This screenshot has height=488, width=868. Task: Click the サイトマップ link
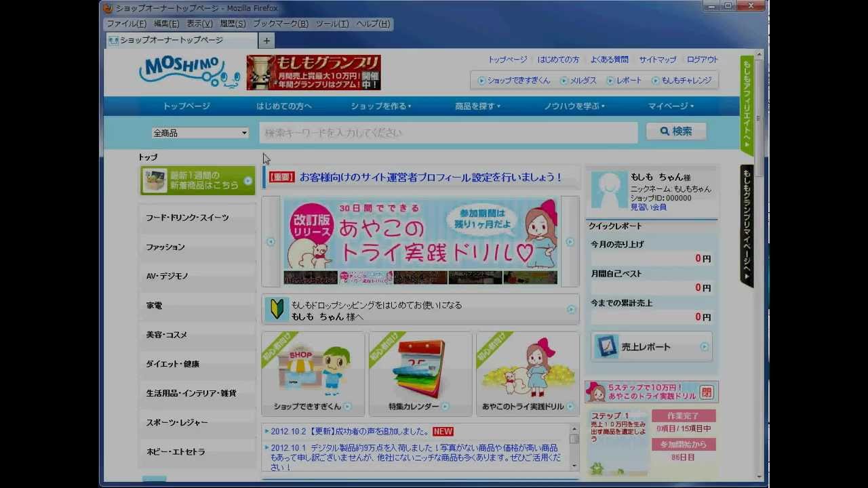pyautogui.click(x=657, y=60)
